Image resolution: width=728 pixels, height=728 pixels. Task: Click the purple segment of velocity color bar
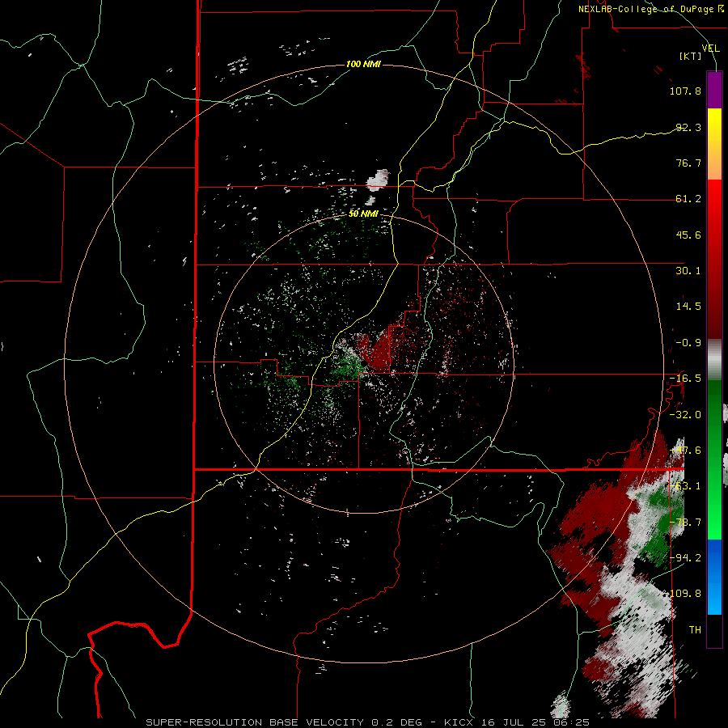[714, 90]
